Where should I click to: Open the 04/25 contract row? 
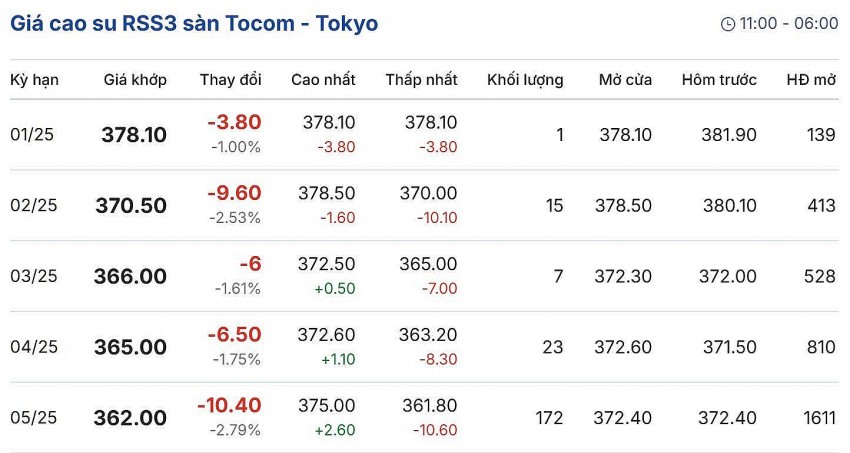[34, 348]
